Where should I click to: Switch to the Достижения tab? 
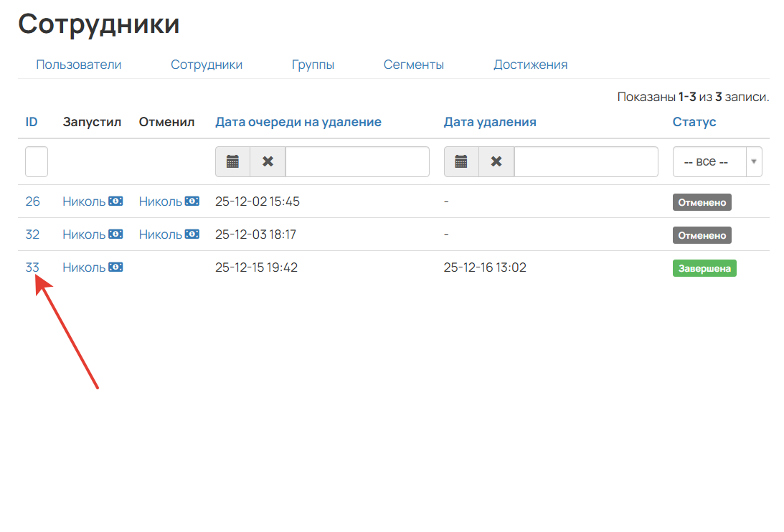pyautogui.click(x=530, y=64)
